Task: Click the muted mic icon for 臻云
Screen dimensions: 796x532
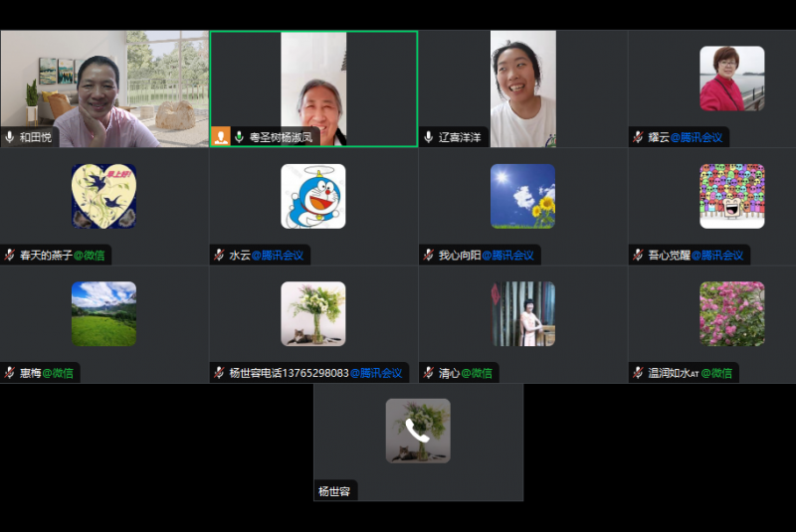Action: pyautogui.click(x=638, y=137)
